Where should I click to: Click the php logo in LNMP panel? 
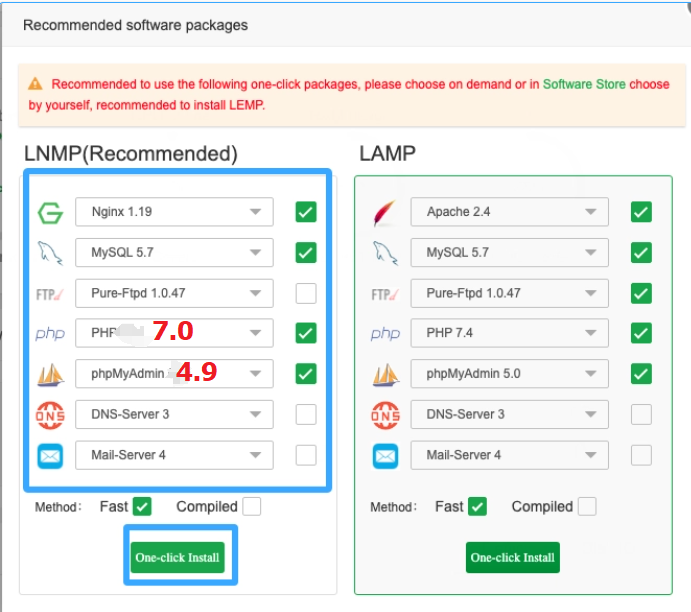click(50, 334)
